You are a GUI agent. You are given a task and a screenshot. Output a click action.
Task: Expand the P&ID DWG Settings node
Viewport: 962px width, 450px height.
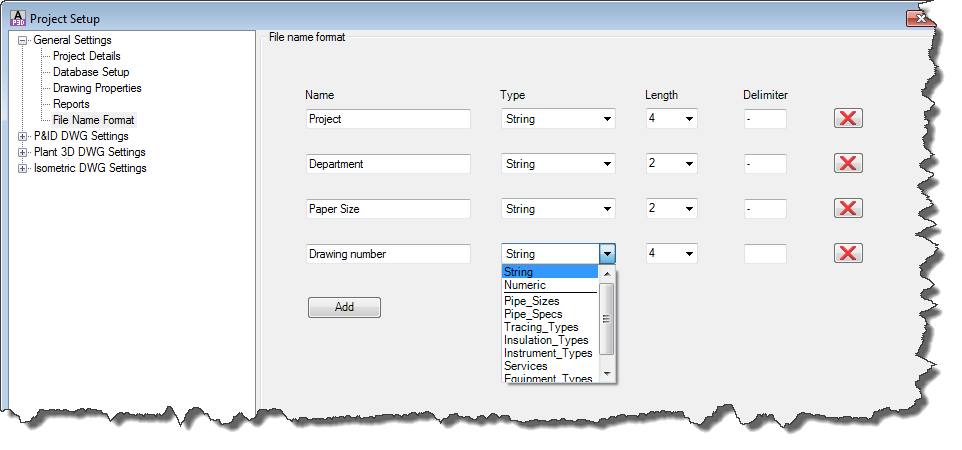pyautogui.click(x=23, y=136)
